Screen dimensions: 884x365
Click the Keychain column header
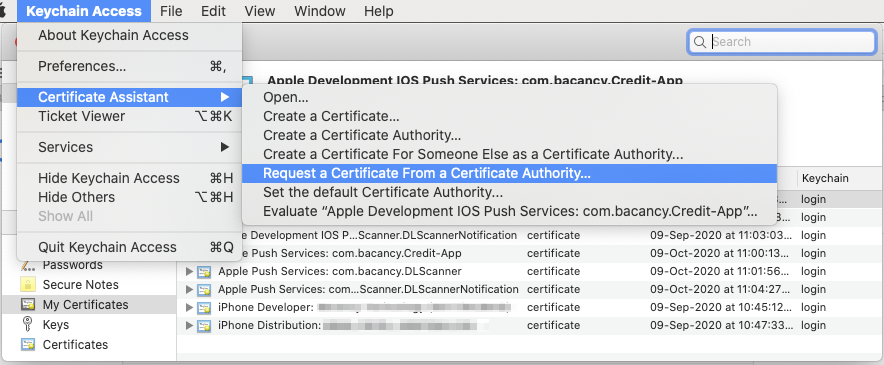pos(825,178)
